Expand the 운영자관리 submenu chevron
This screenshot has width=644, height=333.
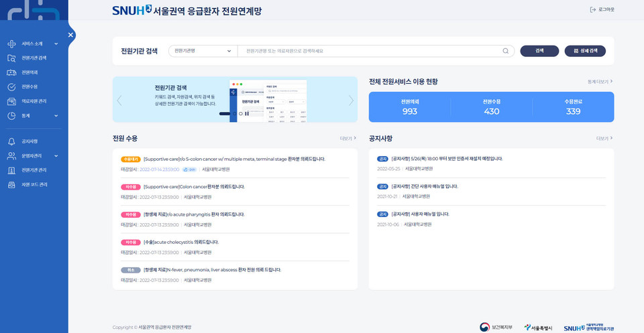click(x=56, y=156)
